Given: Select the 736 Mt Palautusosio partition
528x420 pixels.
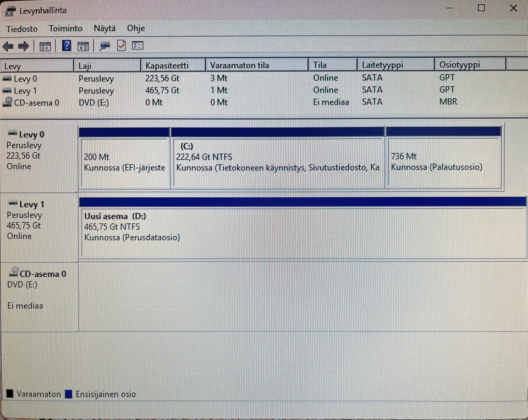Looking at the screenshot, I should click(444, 157).
